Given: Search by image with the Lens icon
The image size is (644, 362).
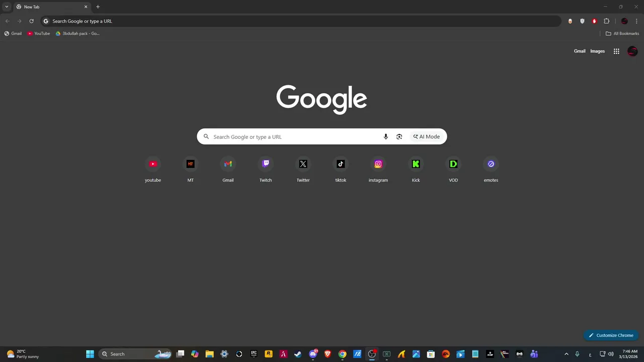Looking at the screenshot, I should [399, 137].
